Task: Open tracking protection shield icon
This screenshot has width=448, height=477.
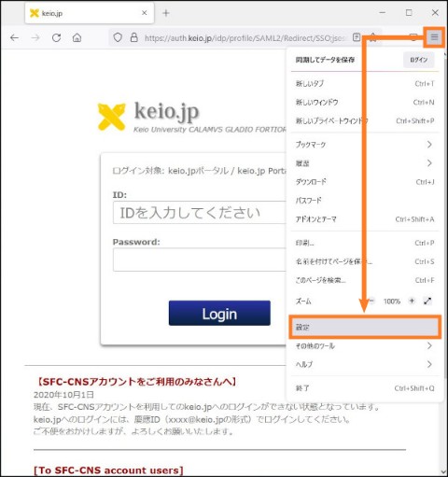Action: coord(118,38)
